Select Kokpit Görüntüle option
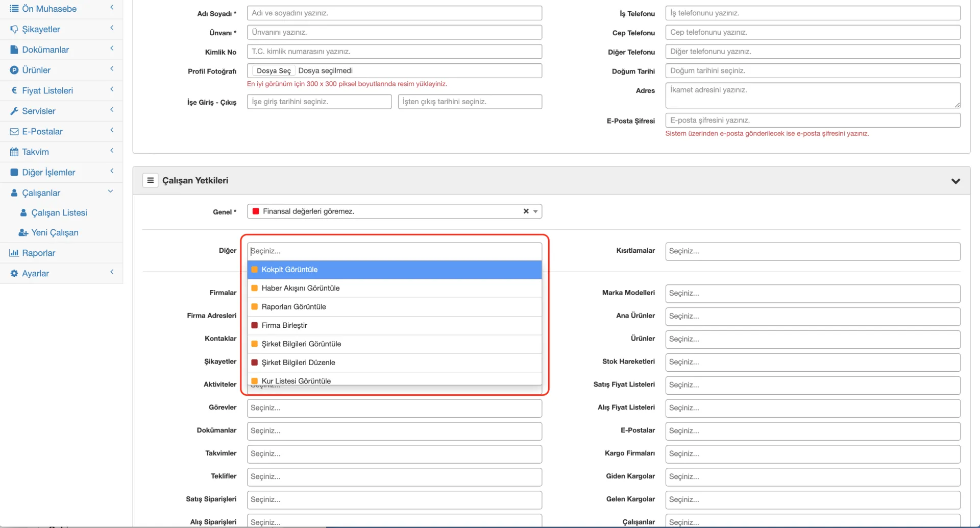The width and height of the screenshot is (980, 528). [x=395, y=270]
